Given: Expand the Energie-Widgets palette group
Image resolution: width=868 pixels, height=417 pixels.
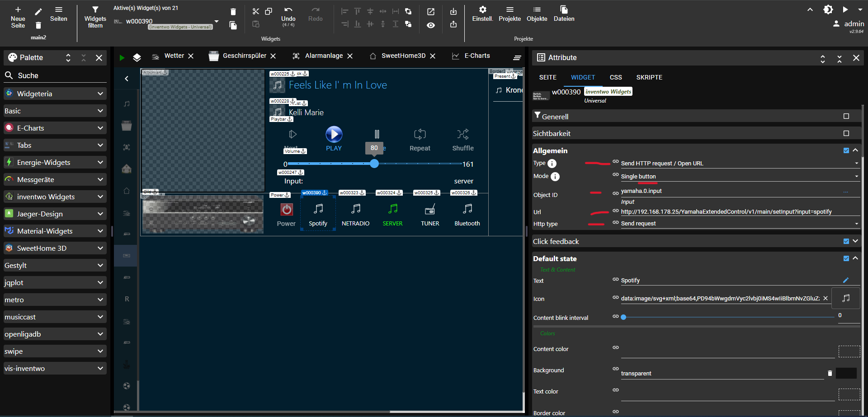Looking at the screenshot, I should pyautogui.click(x=55, y=162).
